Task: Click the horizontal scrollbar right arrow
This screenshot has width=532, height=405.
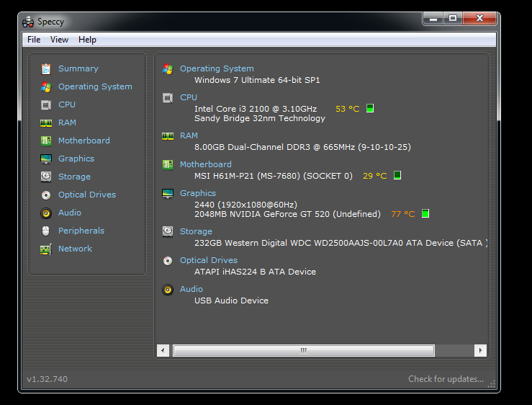Action: click(x=480, y=350)
